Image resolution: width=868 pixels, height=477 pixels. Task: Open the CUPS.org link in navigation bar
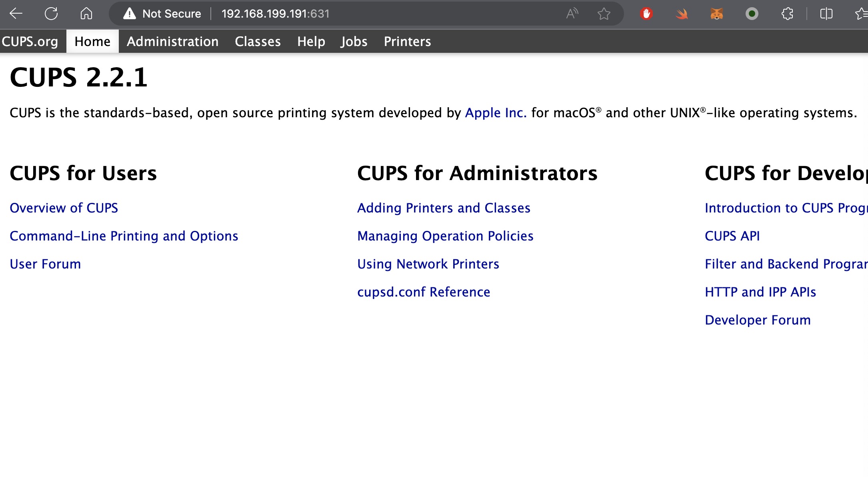(x=30, y=41)
